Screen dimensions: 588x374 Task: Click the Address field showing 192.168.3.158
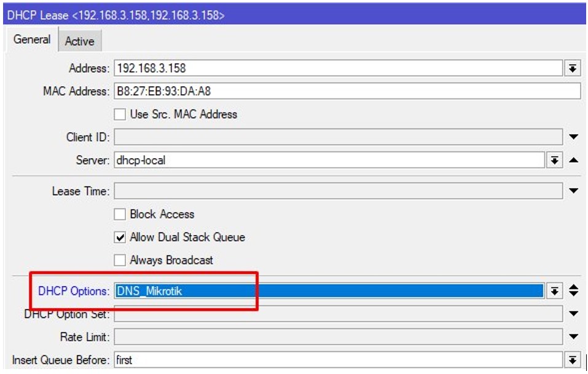(x=338, y=68)
